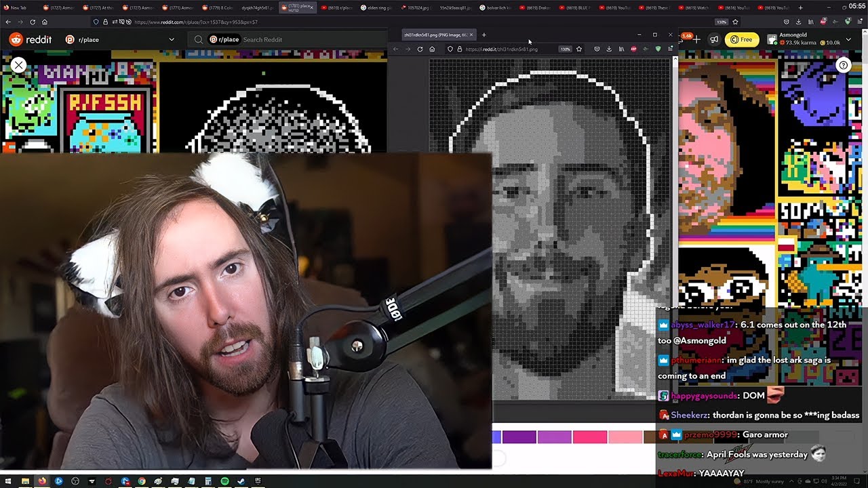
Task: Switch to the dyqkh74gh5r81 image tab
Action: coord(257,7)
